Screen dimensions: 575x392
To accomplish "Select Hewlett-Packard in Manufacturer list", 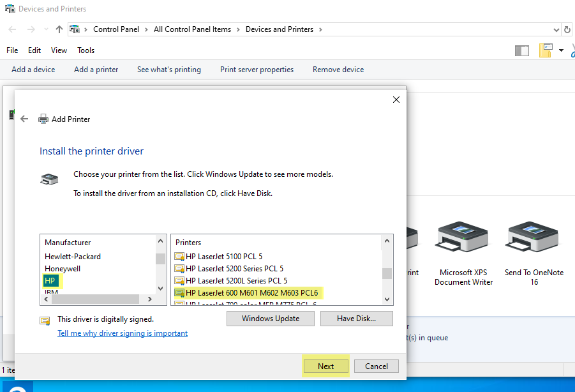I will (x=73, y=256).
